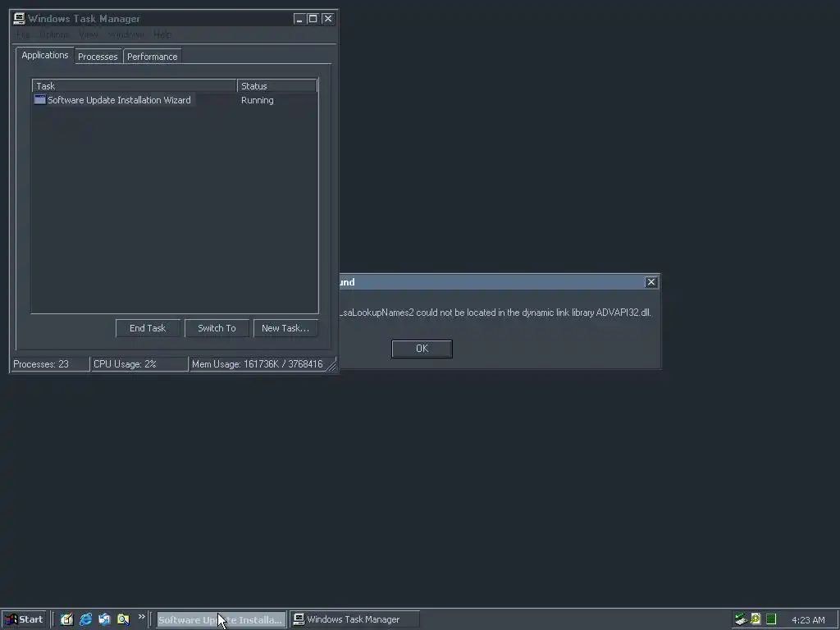Click the Mem Usage status bar entry
This screenshot has height=630, width=840.
click(x=258, y=364)
